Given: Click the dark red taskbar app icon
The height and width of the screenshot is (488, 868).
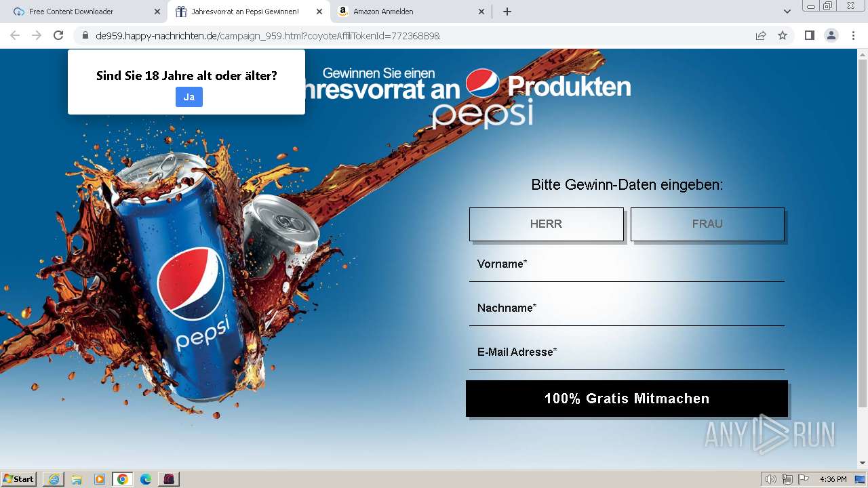Looking at the screenshot, I should point(169,479).
